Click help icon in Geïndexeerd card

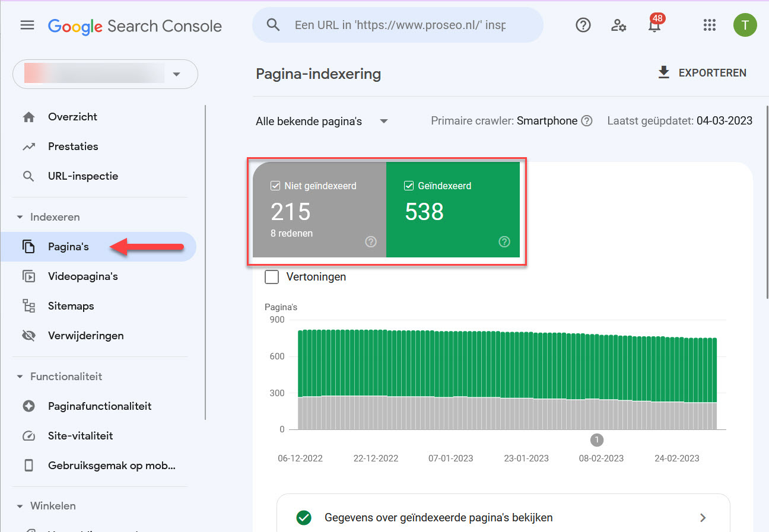(x=504, y=241)
